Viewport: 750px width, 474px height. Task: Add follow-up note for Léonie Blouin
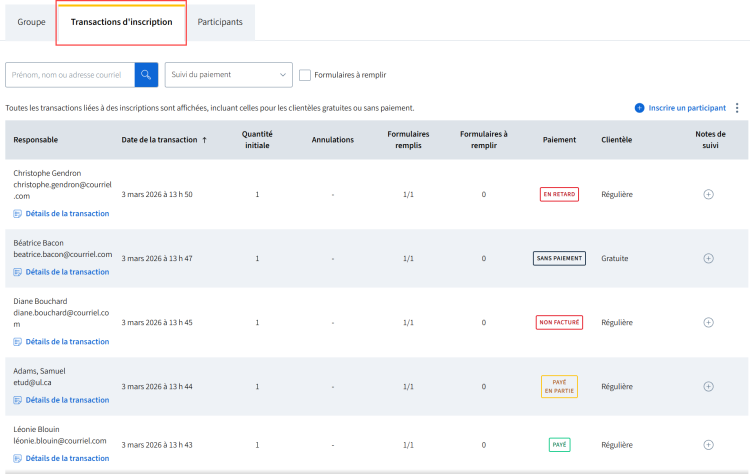tap(708, 444)
